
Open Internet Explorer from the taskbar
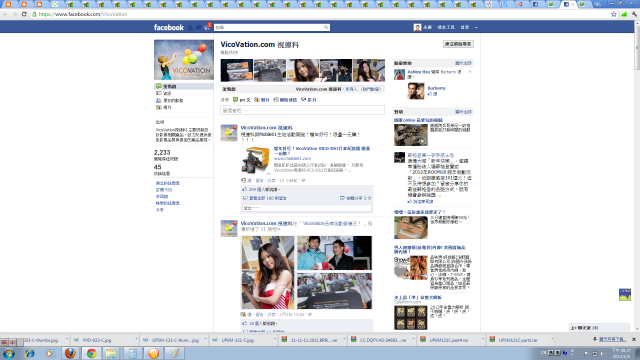29,353
